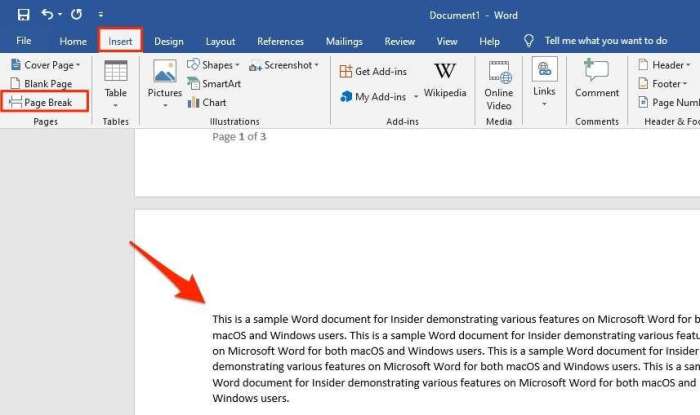Insert a Table using the grid icon
This screenshot has height=415, width=700.
coord(116,71)
